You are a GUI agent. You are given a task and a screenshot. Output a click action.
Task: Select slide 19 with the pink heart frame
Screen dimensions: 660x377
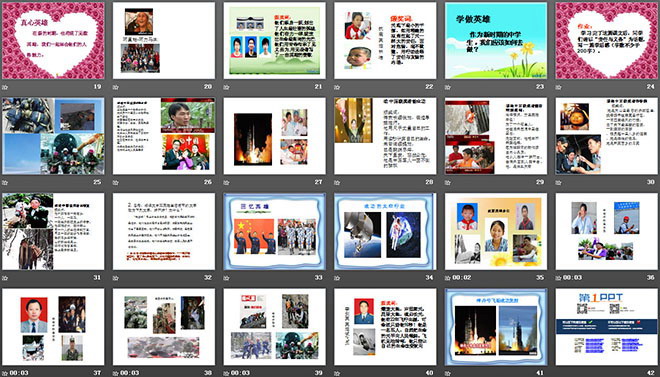click(53, 40)
